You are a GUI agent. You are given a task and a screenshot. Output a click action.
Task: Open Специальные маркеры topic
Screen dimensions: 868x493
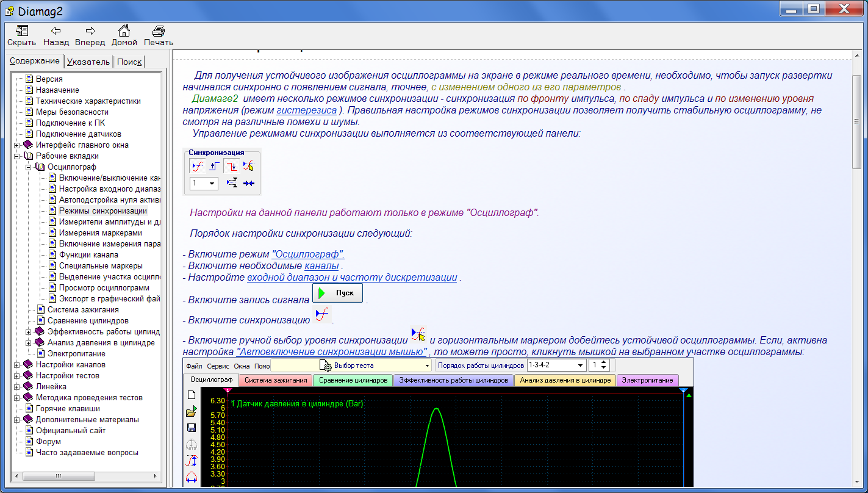tap(101, 266)
